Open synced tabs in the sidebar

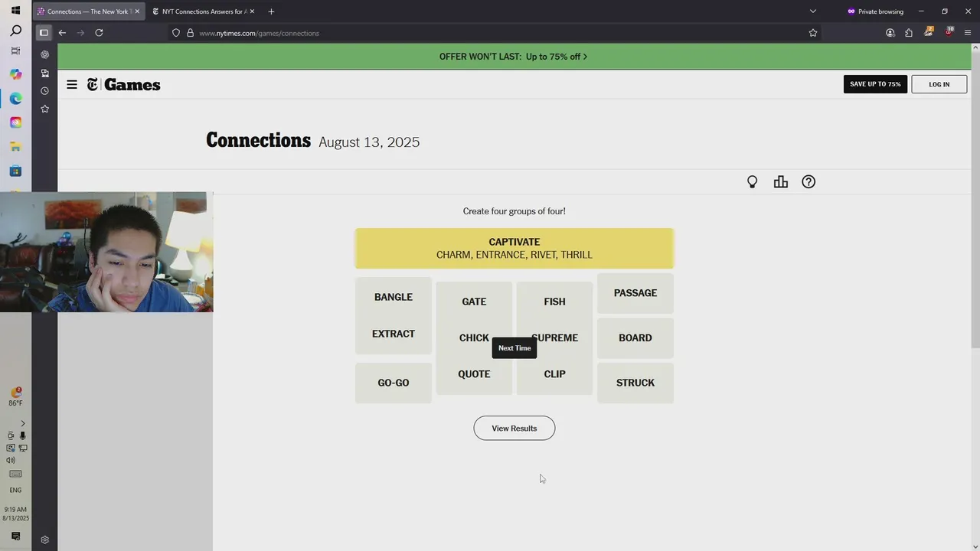click(x=44, y=73)
